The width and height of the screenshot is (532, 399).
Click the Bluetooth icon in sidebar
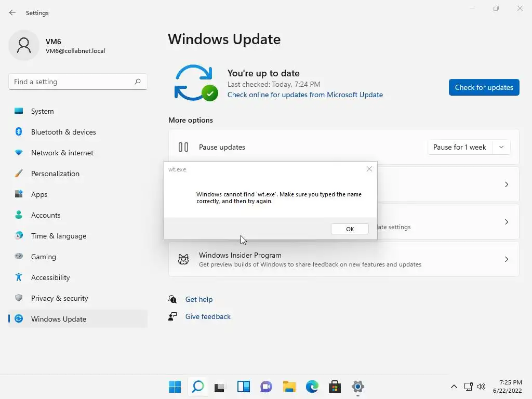click(19, 131)
